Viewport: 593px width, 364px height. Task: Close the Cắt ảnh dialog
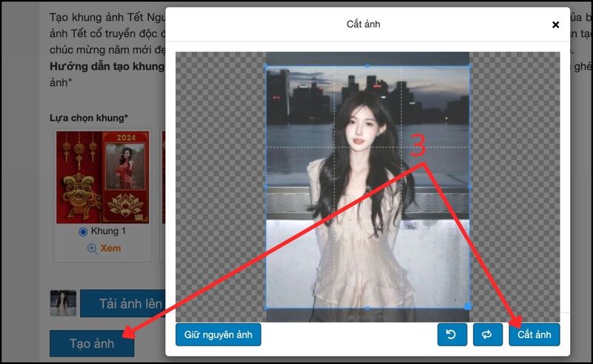(x=555, y=24)
